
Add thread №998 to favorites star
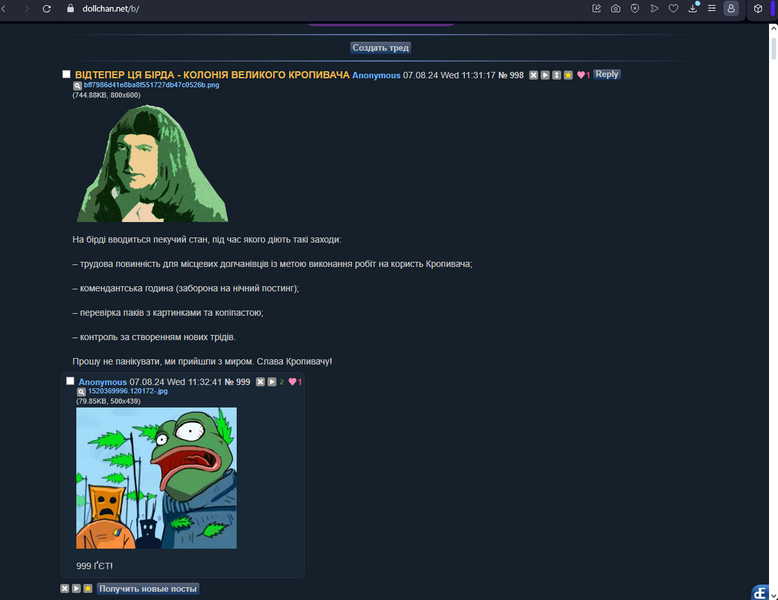tap(568, 75)
